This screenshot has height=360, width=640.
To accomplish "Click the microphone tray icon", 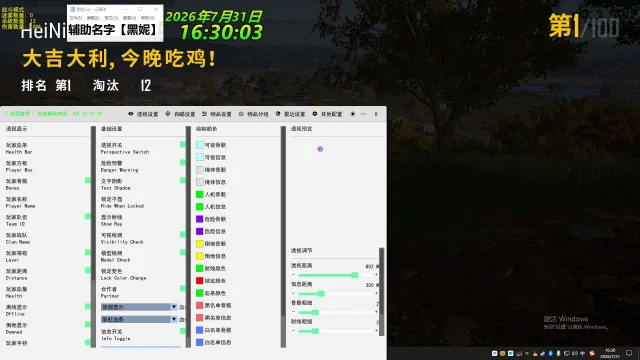I will 558,353.
